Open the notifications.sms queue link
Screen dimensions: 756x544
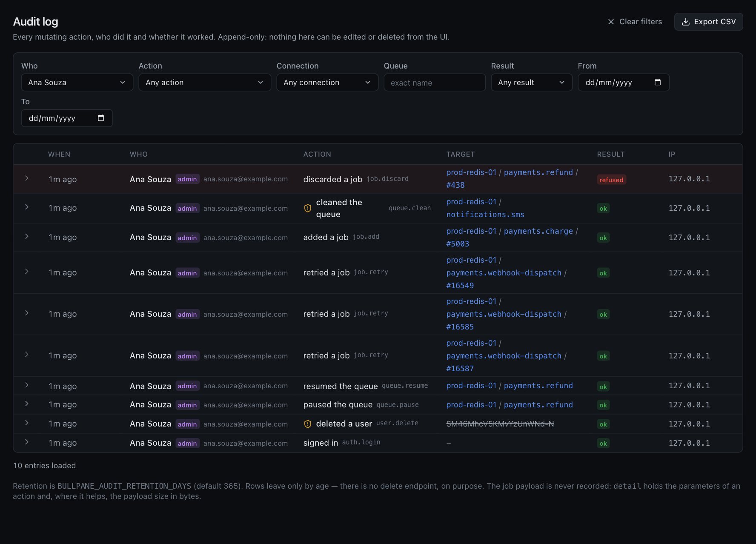485,215
